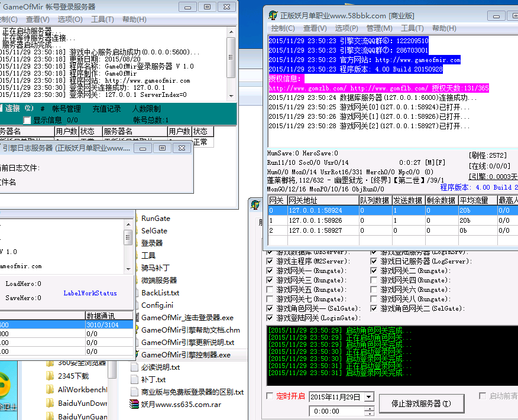Enable 游戏网关六 (Rungate) checkbox

point(374,289)
